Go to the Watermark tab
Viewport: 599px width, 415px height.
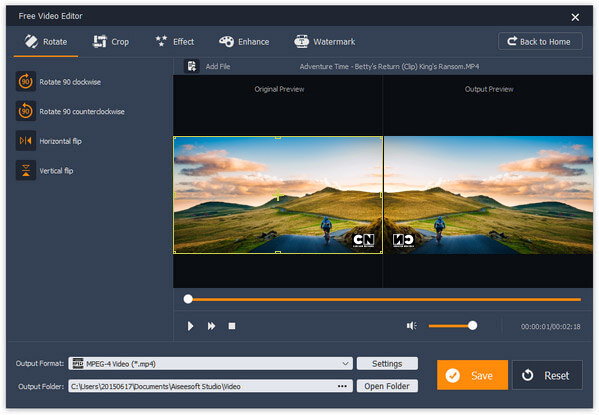click(x=325, y=42)
